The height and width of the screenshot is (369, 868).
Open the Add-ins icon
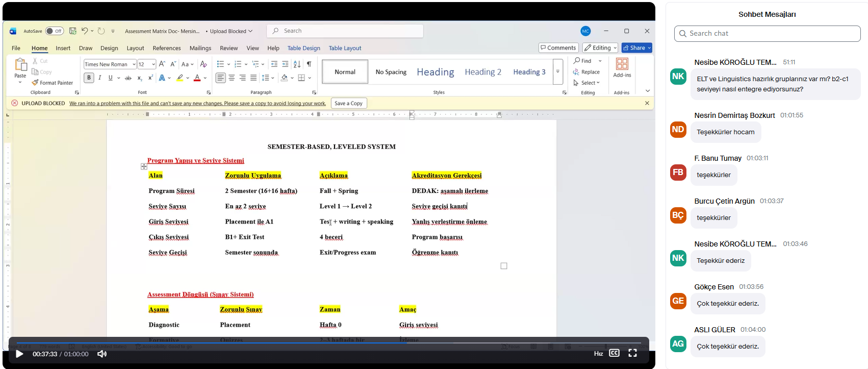622,67
